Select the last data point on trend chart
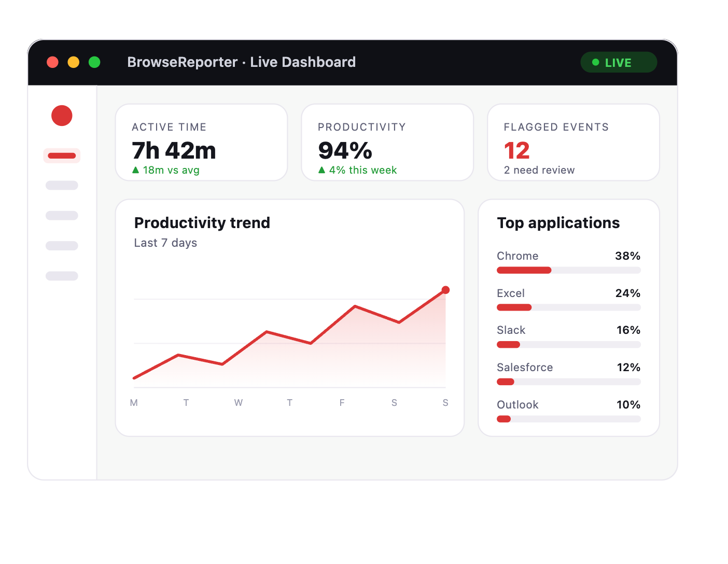 tap(445, 290)
